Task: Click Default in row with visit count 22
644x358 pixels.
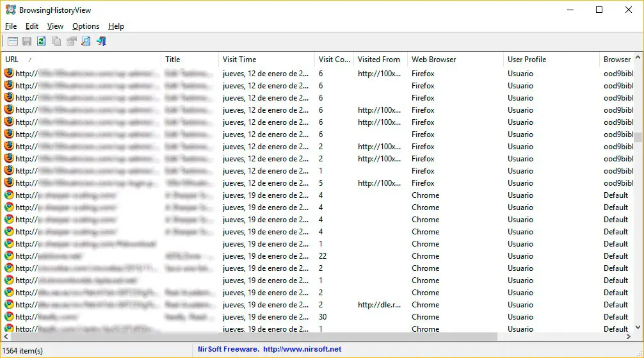Action: coord(616,256)
